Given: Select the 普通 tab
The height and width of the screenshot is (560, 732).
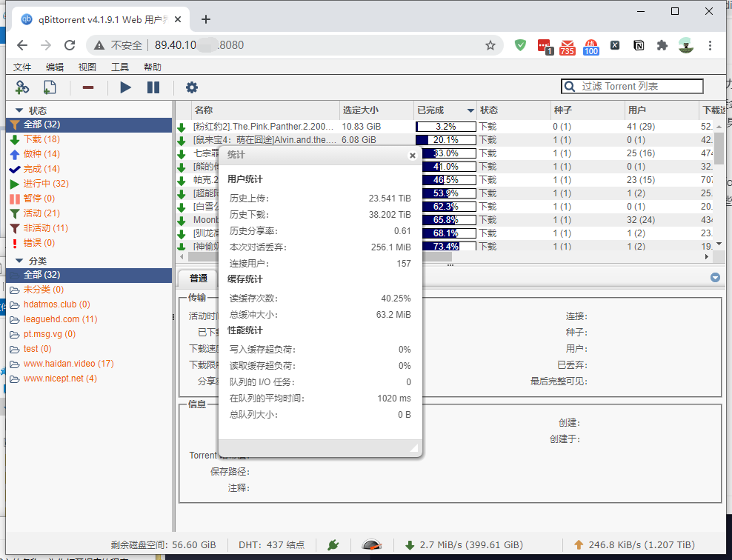Looking at the screenshot, I should (199, 279).
